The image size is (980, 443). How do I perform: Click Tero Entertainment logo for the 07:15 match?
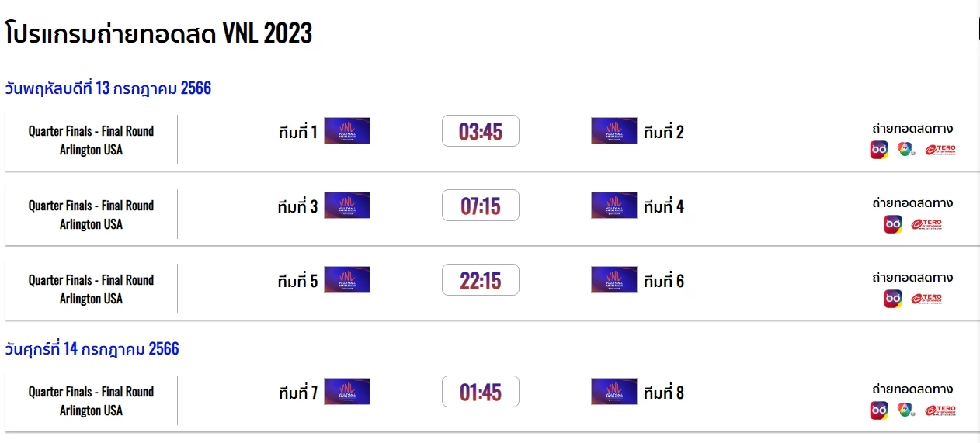pyautogui.click(x=926, y=224)
